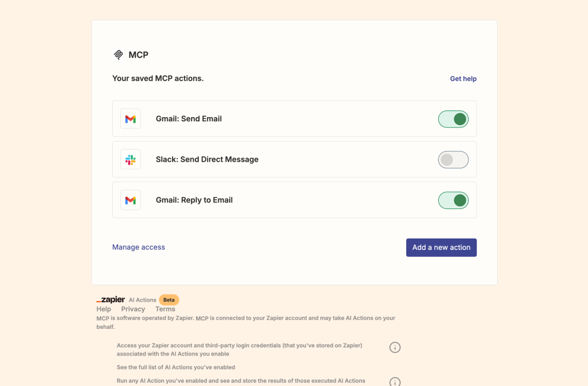This screenshot has height=386, width=588.
Task: Click the Add a new action button
Action: (x=441, y=247)
